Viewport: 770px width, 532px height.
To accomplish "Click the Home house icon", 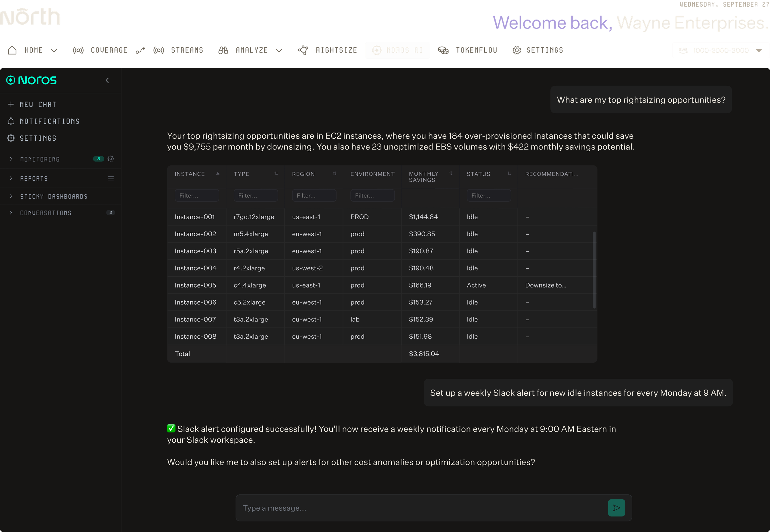I will [12, 50].
